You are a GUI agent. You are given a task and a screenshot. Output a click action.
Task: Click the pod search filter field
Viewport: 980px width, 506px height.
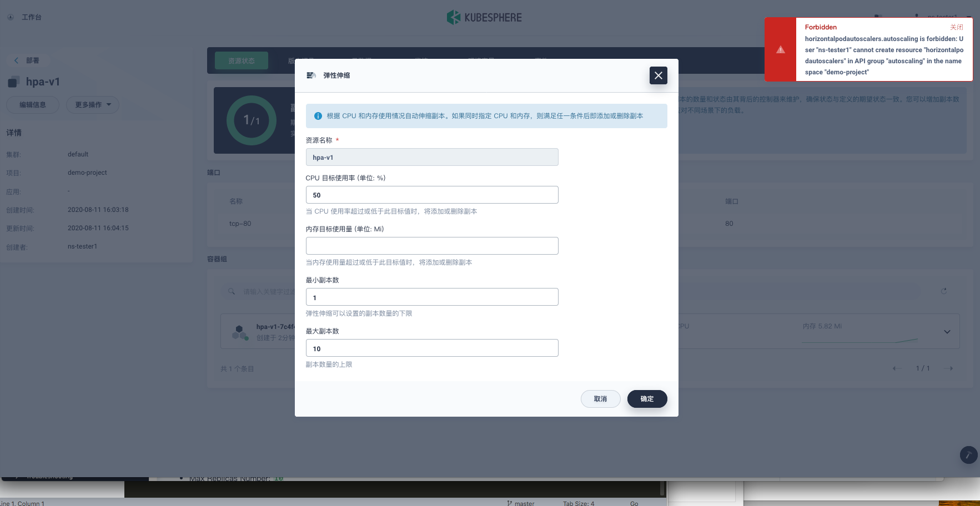point(571,291)
